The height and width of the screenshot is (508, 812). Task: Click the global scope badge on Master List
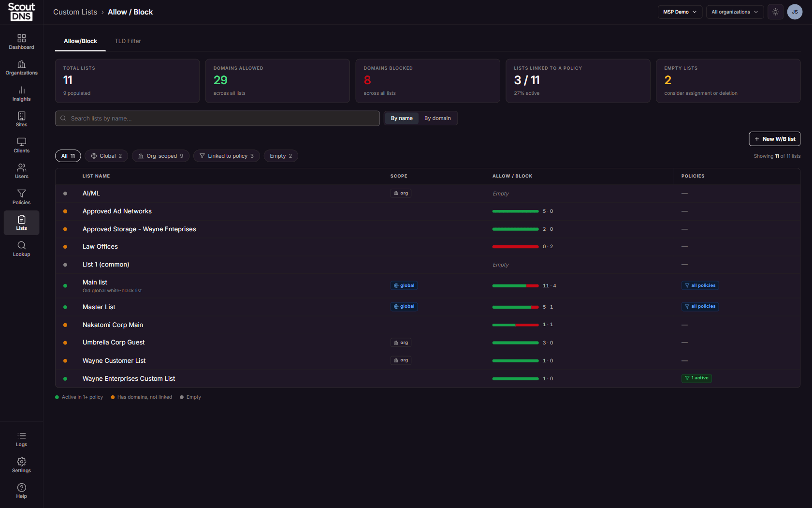click(404, 306)
